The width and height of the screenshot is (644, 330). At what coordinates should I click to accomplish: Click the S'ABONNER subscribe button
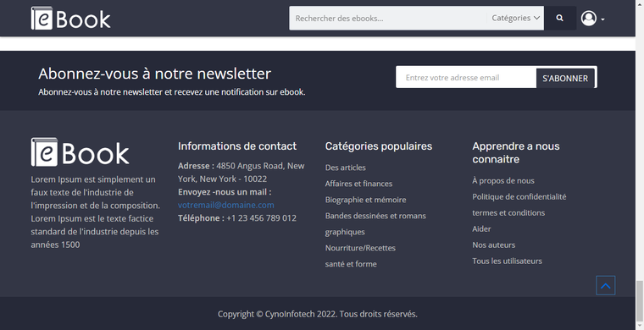(x=565, y=79)
